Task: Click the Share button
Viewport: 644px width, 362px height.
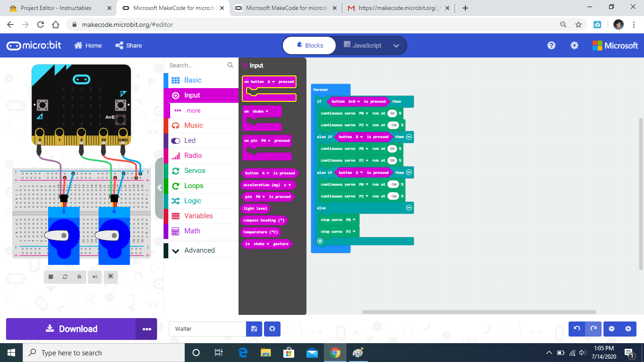Action: click(x=129, y=46)
